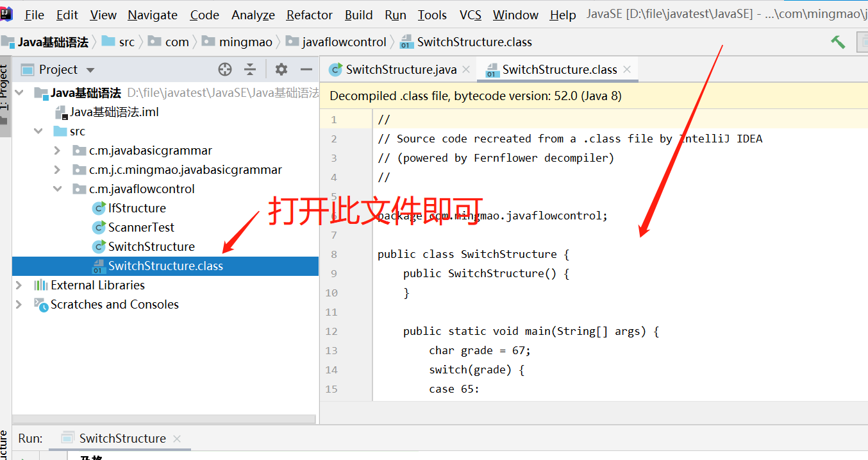This screenshot has height=460, width=868.
Task: Click SwitchStructure.class breadcrumb
Action: click(x=474, y=42)
